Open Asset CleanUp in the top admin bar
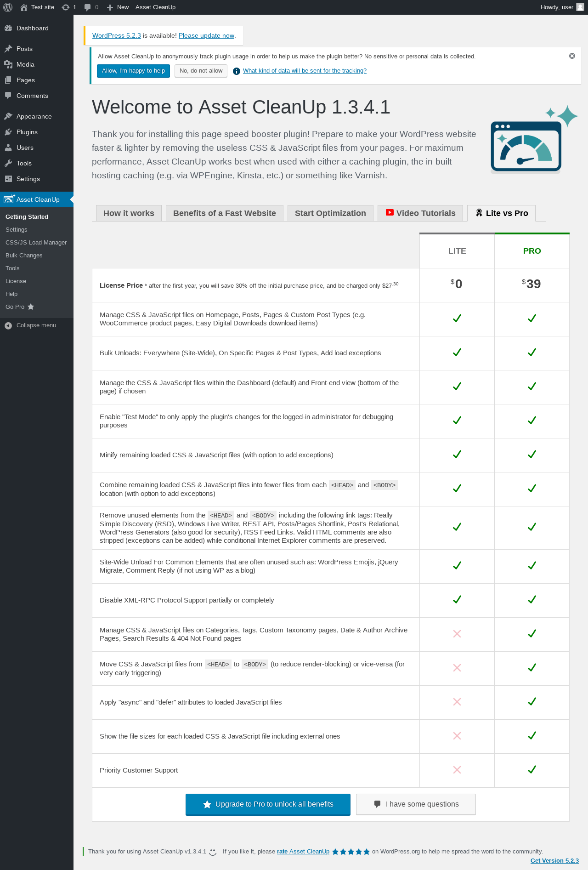588x870 pixels. tap(155, 7)
